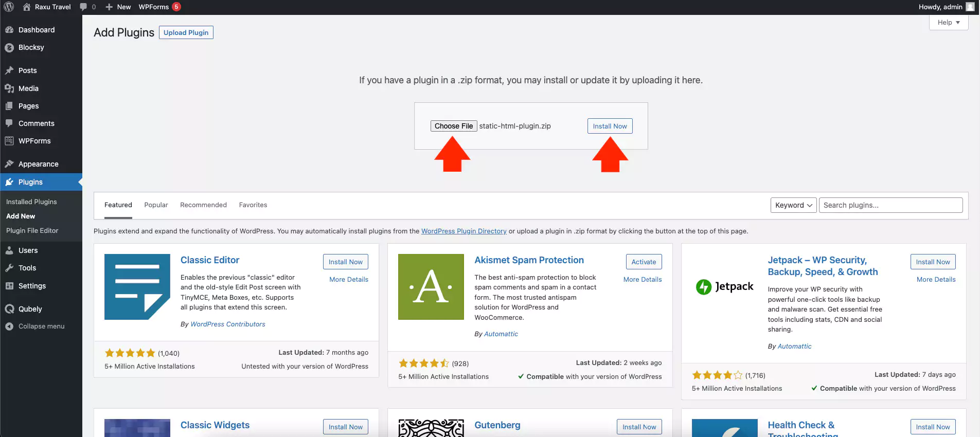
Task: Open the Jetpack plugin title link
Action: [823, 266]
